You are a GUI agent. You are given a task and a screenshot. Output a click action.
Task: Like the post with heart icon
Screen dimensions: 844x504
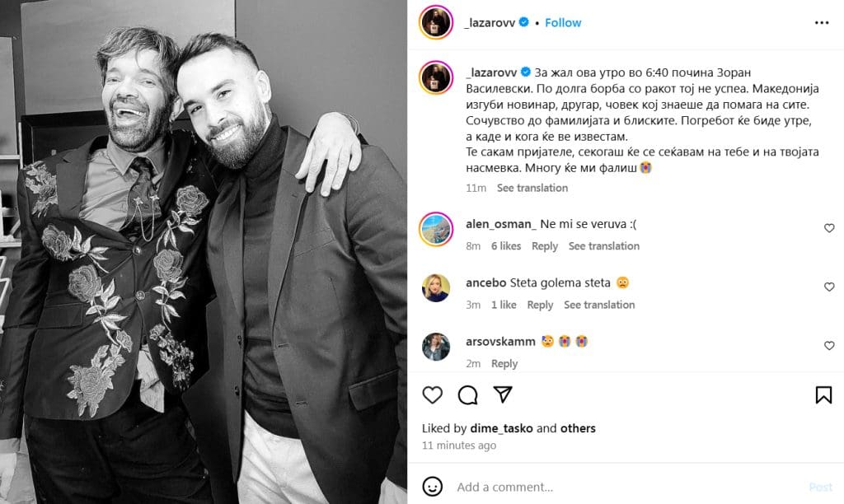click(x=432, y=394)
